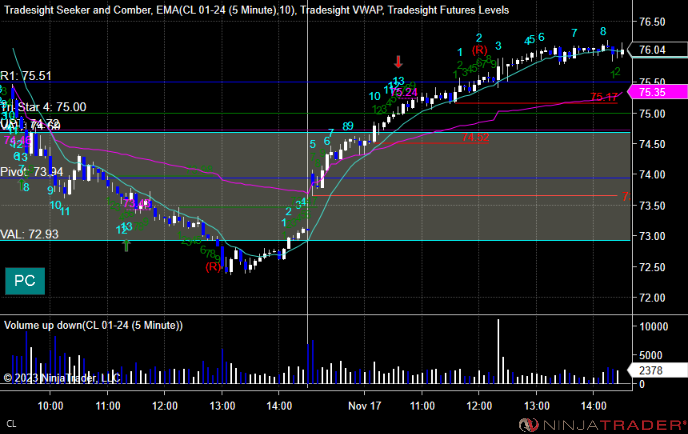Click the red 74.52 price label
The width and height of the screenshot is (688, 434).
click(x=475, y=137)
